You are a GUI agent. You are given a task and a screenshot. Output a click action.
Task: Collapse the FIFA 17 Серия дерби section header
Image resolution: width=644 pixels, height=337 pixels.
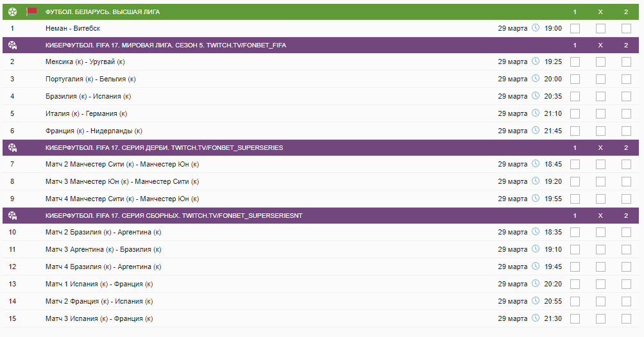point(164,147)
